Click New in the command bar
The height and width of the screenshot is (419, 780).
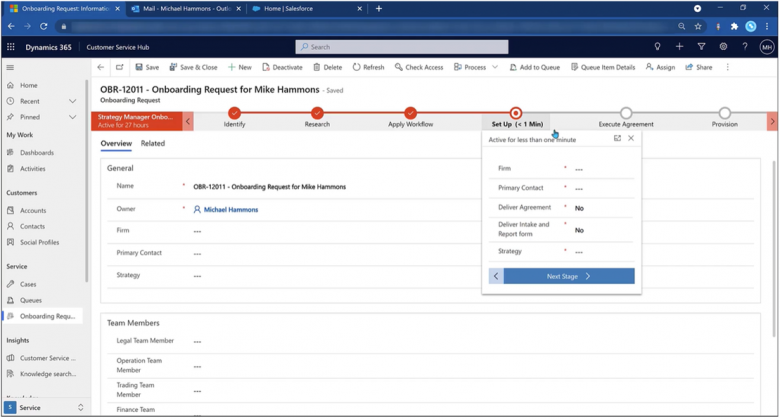pos(240,67)
